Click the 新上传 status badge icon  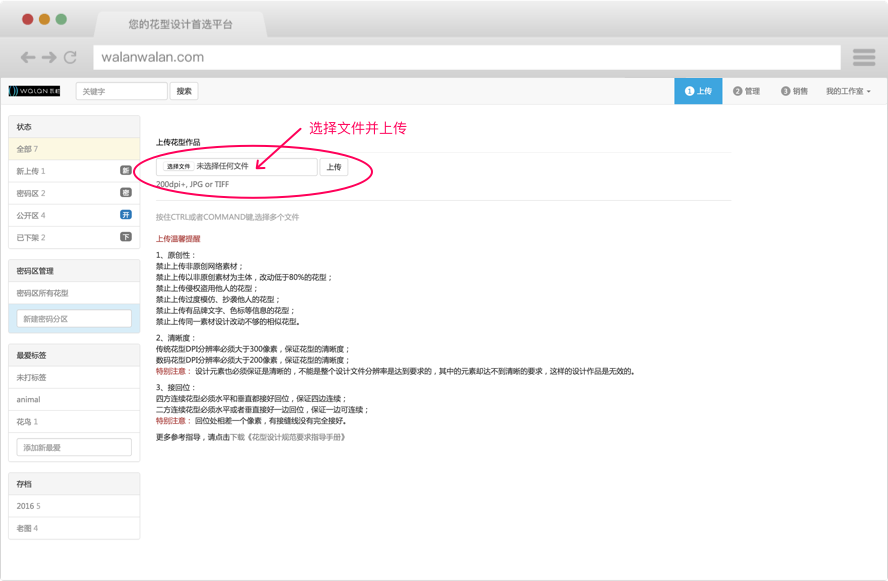click(126, 171)
